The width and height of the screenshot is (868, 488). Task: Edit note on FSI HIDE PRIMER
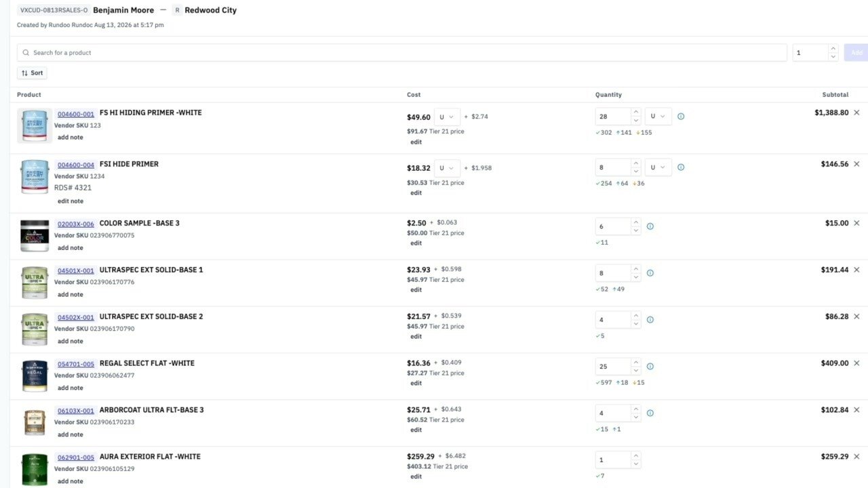tap(71, 201)
